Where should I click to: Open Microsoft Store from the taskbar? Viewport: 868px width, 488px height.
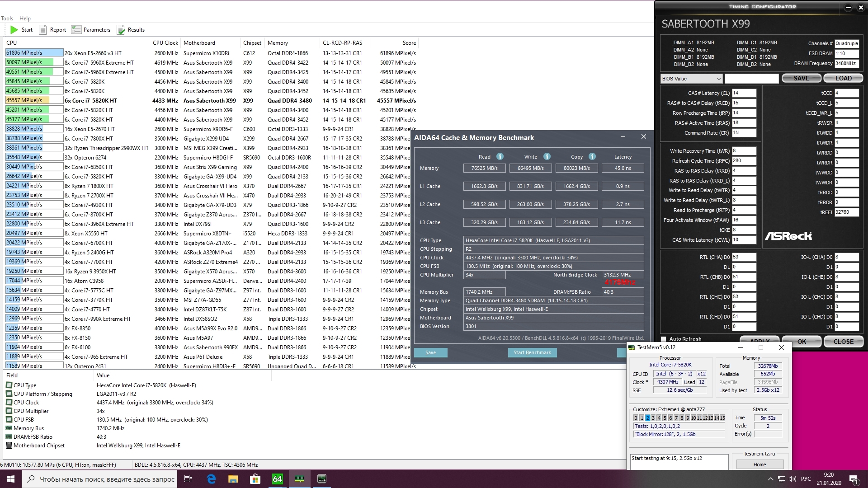pyautogui.click(x=255, y=479)
